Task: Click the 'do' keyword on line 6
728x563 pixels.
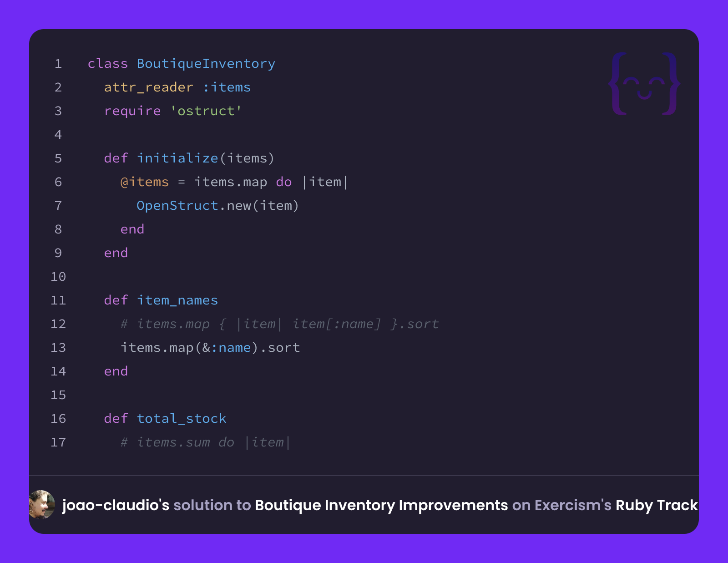Action: (284, 182)
